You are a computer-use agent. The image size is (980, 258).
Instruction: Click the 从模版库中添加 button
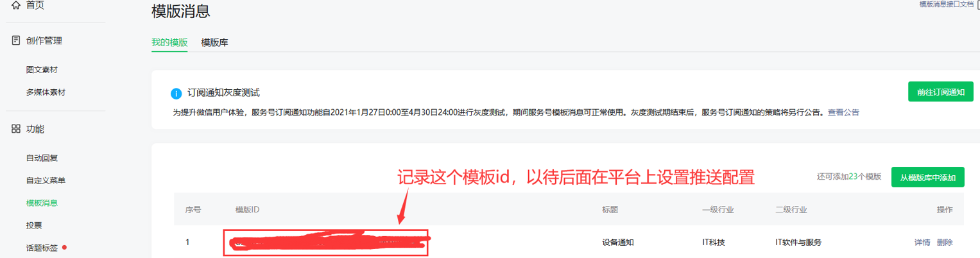tap(928, 177)
